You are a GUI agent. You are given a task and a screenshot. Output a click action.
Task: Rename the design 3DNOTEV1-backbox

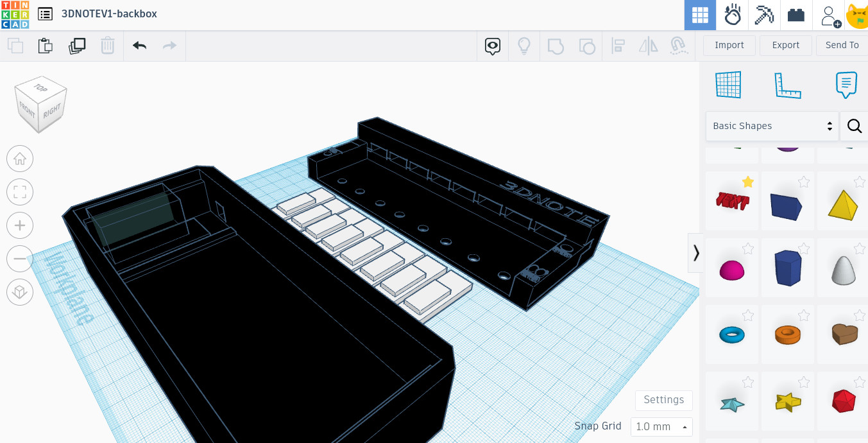click(x=110, y=13)
